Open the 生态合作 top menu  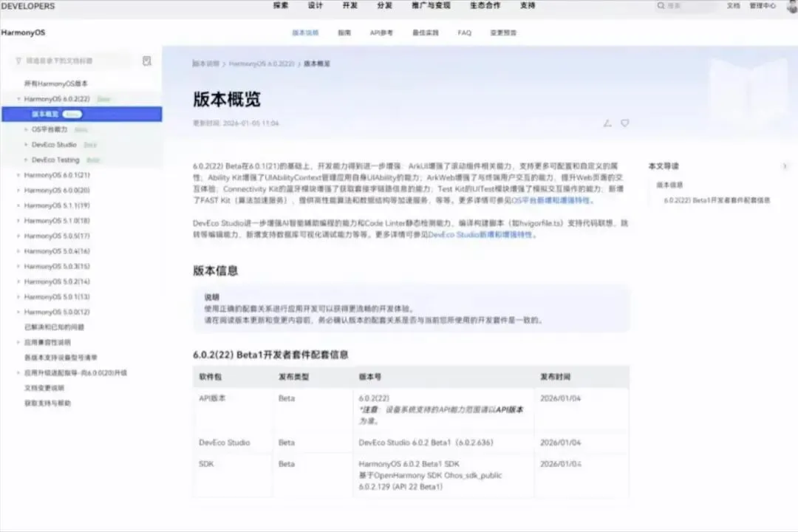tap(485, 6)
